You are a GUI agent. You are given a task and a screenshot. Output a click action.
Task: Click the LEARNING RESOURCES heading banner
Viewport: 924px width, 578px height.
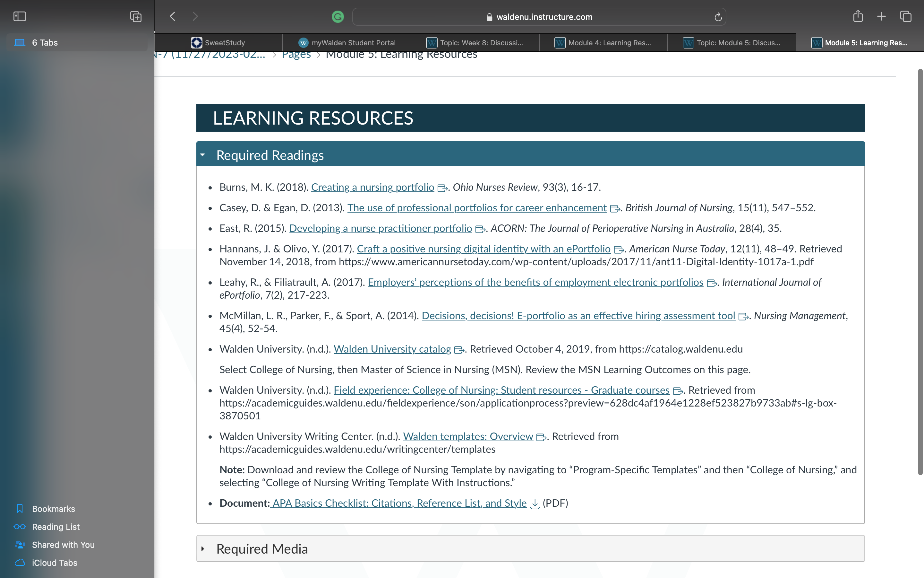530,118
